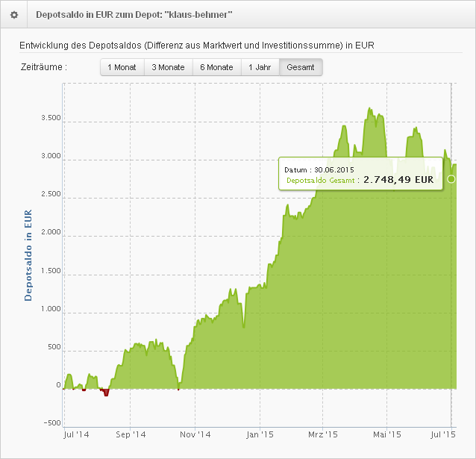Click the Depotsaldo Gesamt label in tooltip
The image size is (476, 459).
pyautogui.click(x=321, y=180)
